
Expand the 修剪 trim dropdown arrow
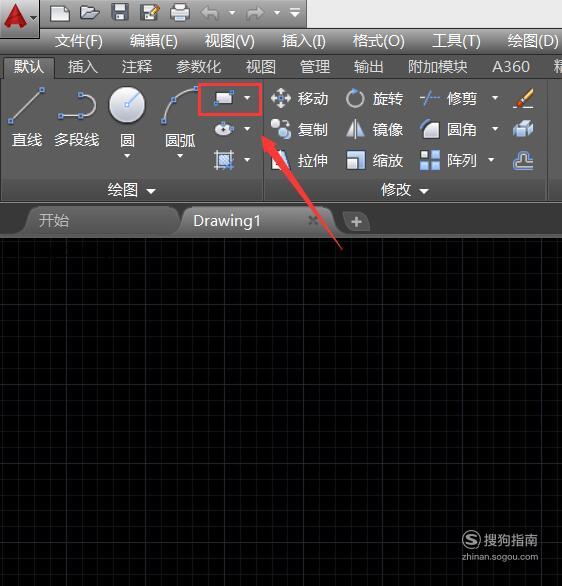coord(495,98)
